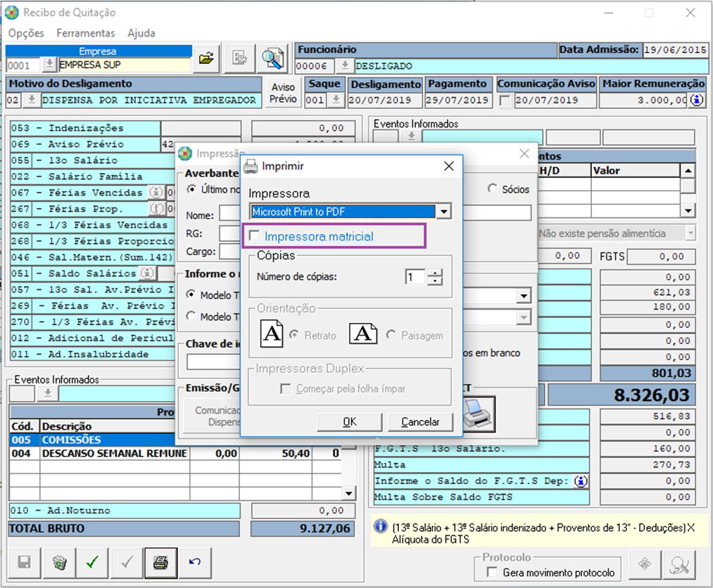This screenshot has width=713, height=588.
Task: Click the search-person icon at bottom right
Action: point(679,565)
